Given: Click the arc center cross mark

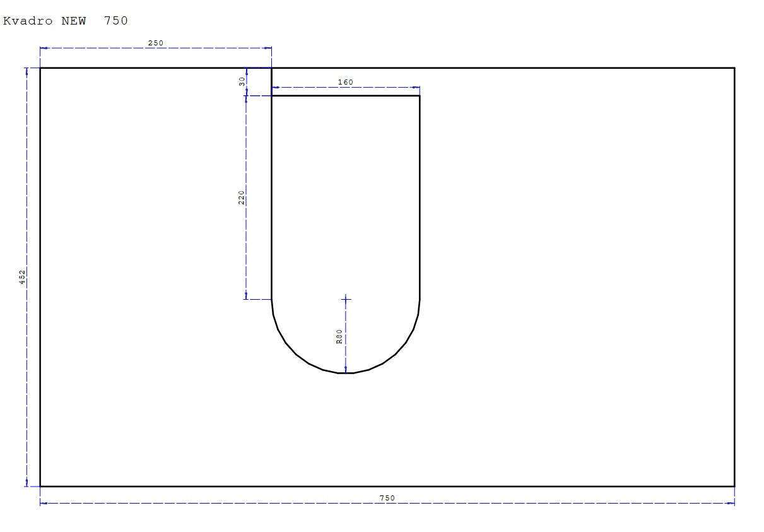Looking at the screenshot, I should coord(346,299).
